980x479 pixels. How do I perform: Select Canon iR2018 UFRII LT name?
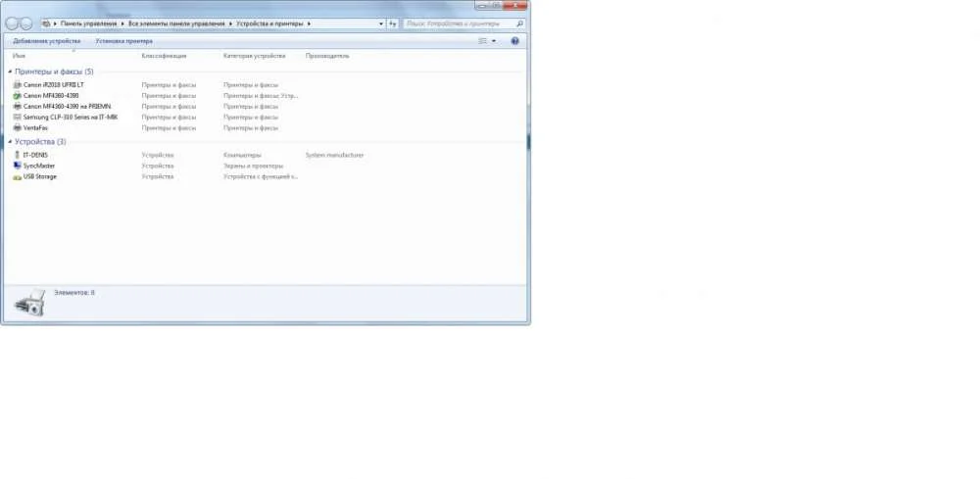coord(54,85)
